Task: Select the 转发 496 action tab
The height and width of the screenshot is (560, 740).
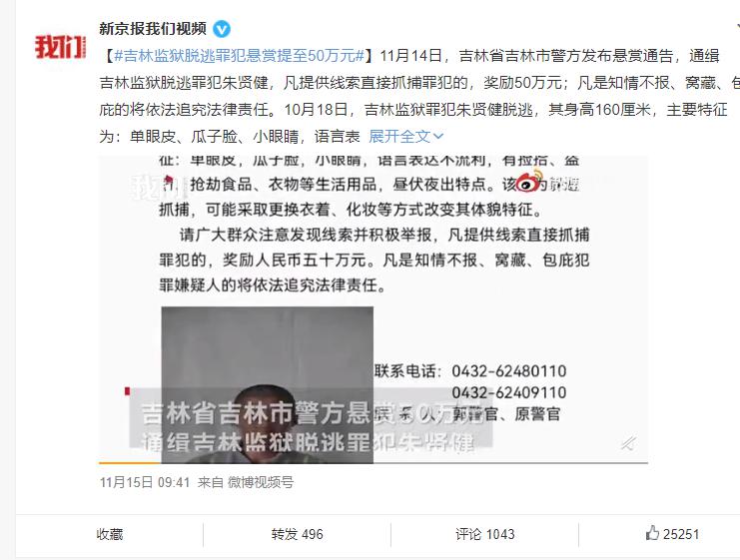Action: click(297, 534)
